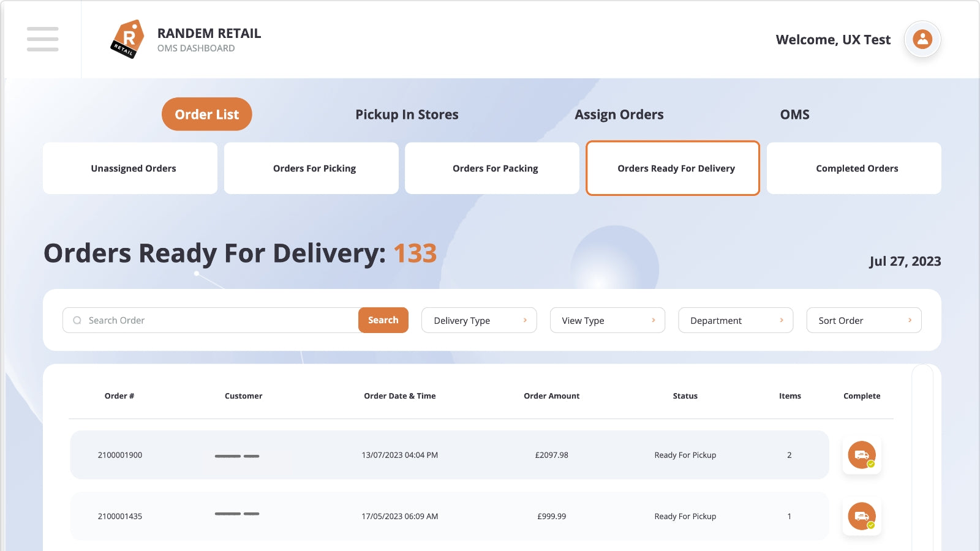Click the Randem Retail logo
980x551 pixels.
(127, 39)
